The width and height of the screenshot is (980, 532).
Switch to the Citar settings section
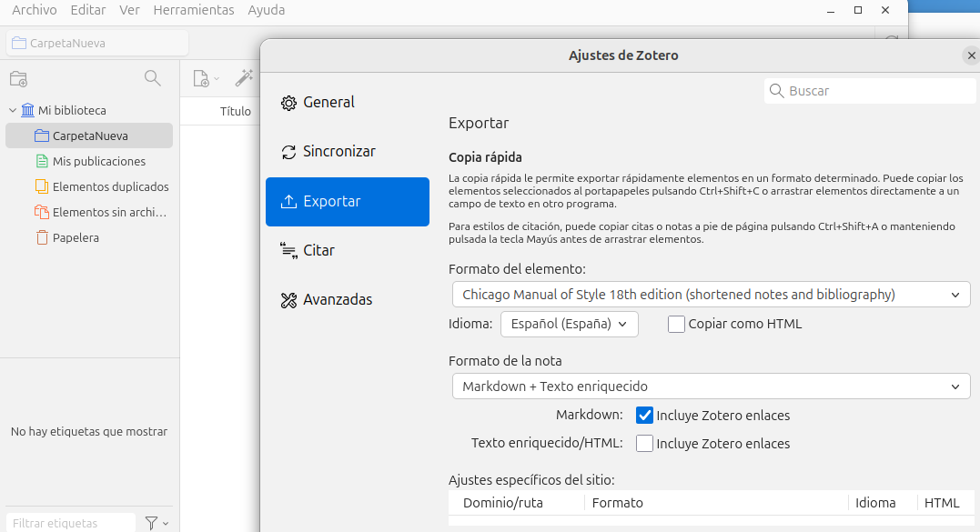[318, 250]
